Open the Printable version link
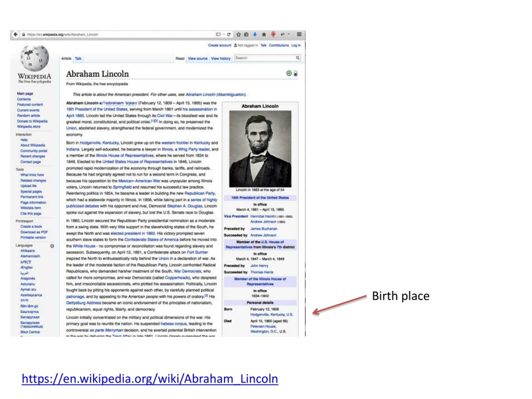 (x=33, y=238)
